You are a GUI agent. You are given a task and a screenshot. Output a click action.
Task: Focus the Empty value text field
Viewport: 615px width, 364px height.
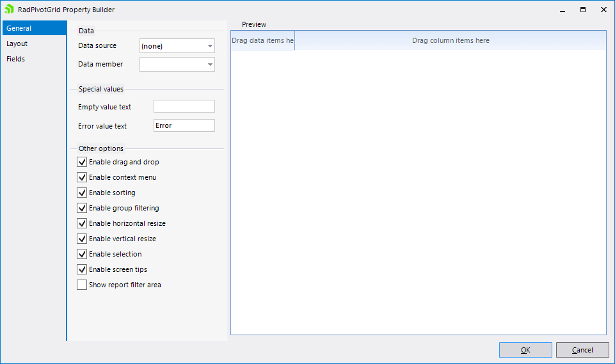[x=184, y=106]
